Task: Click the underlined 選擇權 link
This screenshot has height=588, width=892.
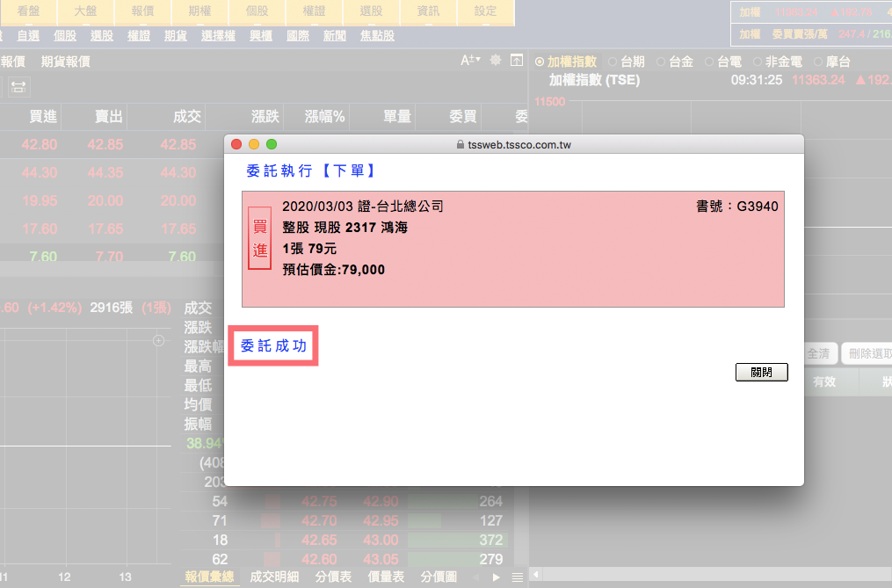Action: click(x=219, y=36)
